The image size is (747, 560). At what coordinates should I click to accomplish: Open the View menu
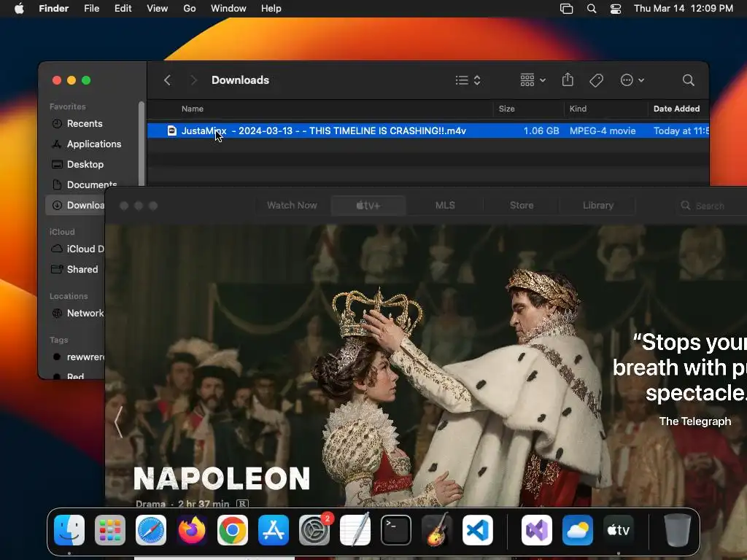tap(158, 9)
